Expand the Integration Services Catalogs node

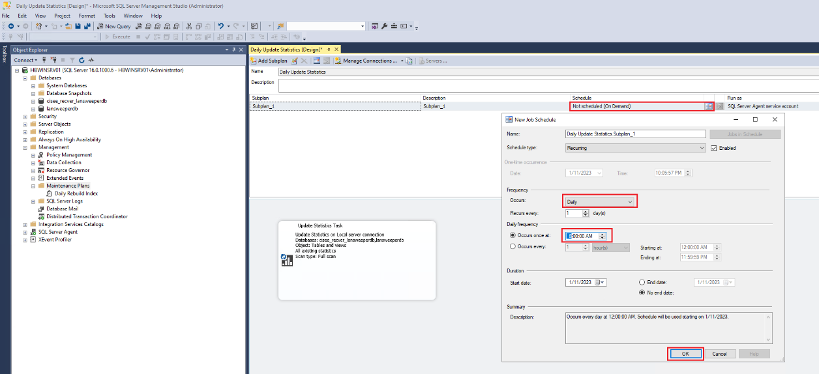point(25,224)
